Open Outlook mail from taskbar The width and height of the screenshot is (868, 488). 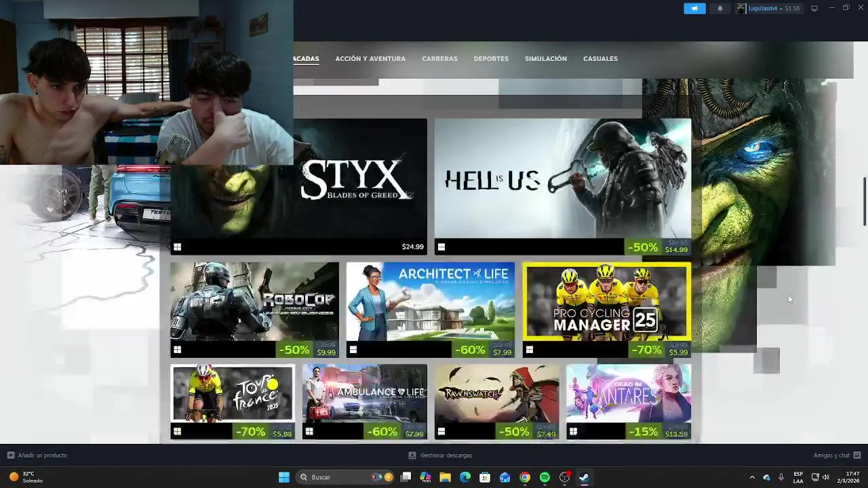(x=505, y=477)
